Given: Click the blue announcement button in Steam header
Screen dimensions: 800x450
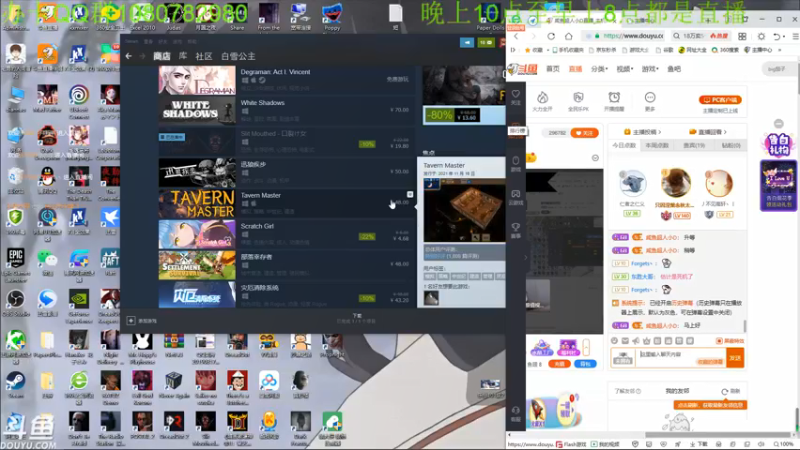Looking at the screenshot, I should coord(467,43).
